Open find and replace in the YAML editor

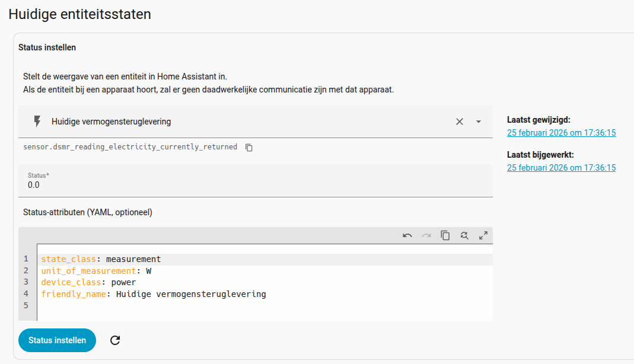click(464, 235)
